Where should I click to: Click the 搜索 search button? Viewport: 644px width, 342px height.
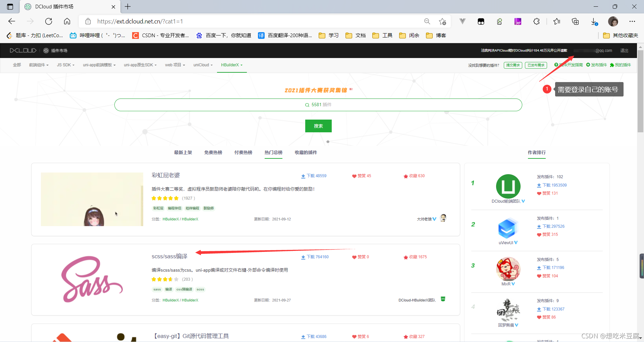pyautogui.click(x=318, y=126)
